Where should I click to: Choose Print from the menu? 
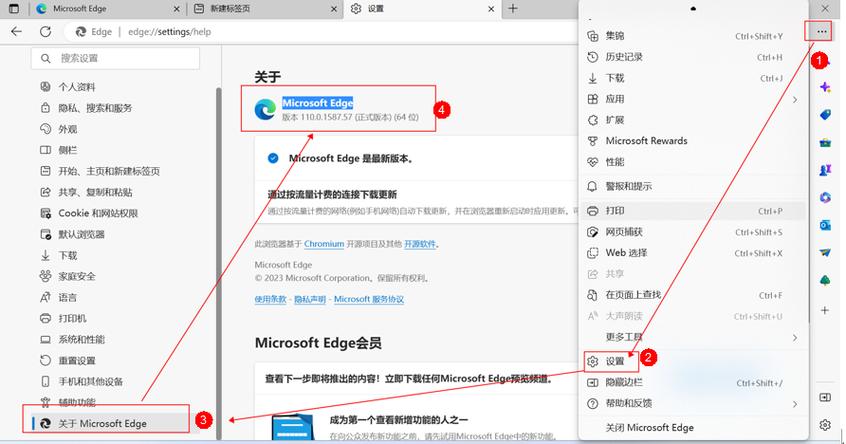694,211
